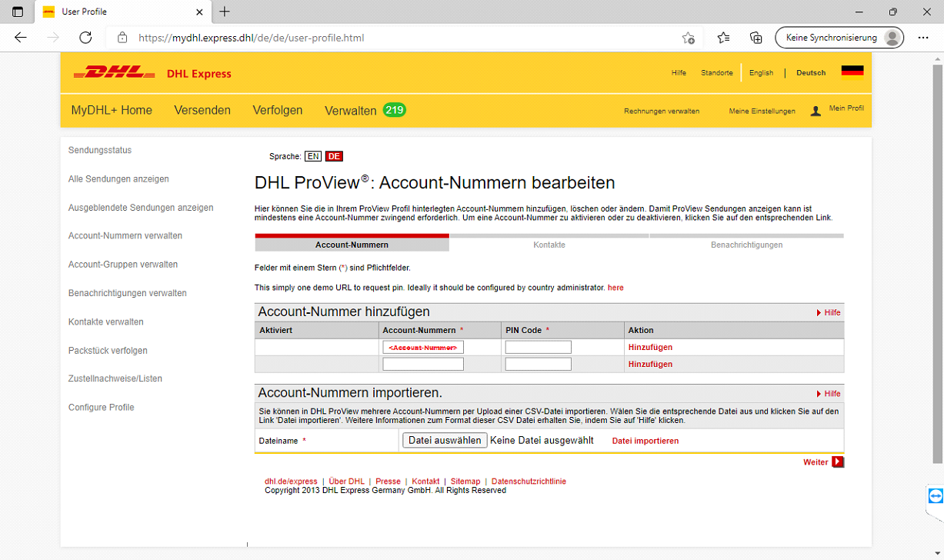Switch language using the EN toggle
Viewport: 944px width, 560px height.
click(x=313, y=156)
